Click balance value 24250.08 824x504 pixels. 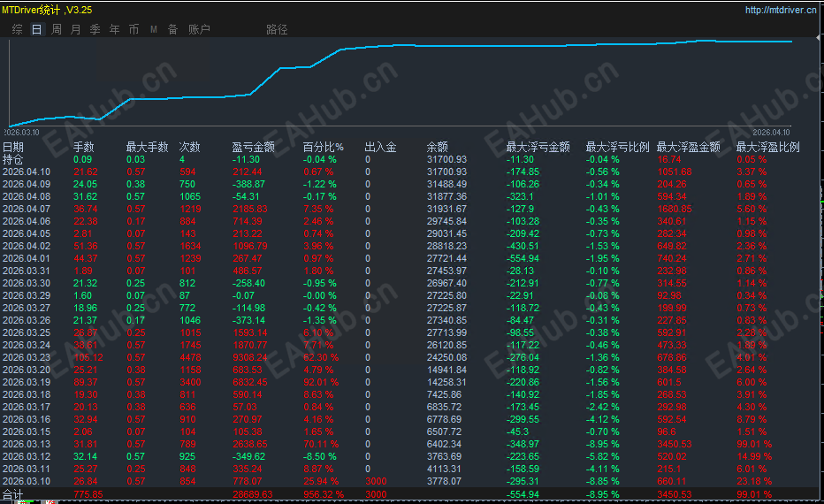click(446, 357)
